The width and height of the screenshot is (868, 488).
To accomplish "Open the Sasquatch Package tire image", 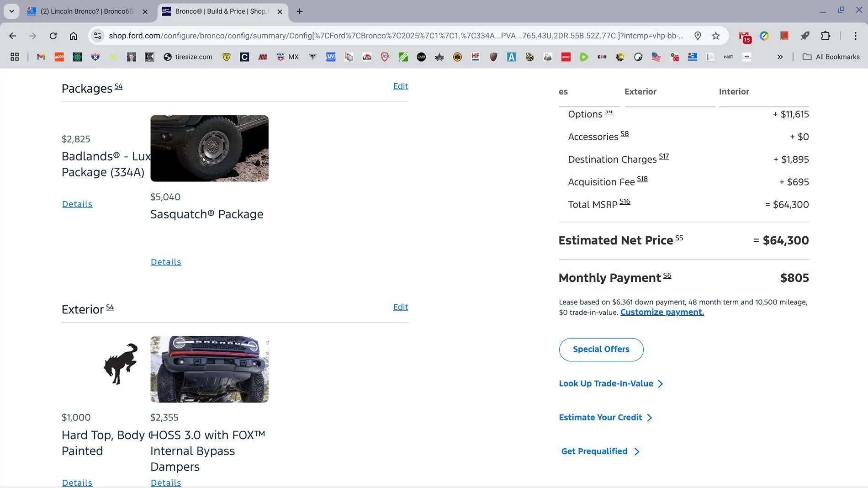I will point(209,149).
